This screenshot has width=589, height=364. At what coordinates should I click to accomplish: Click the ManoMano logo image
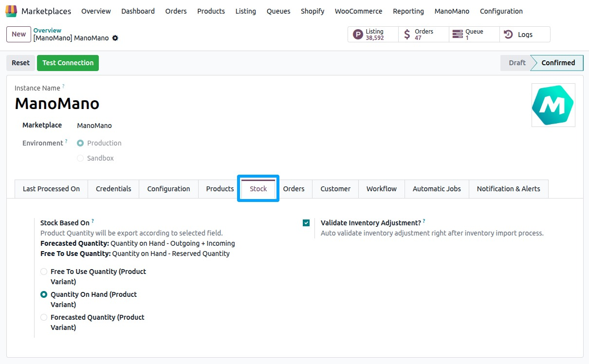pyautogui.click(x=553, y=105)
